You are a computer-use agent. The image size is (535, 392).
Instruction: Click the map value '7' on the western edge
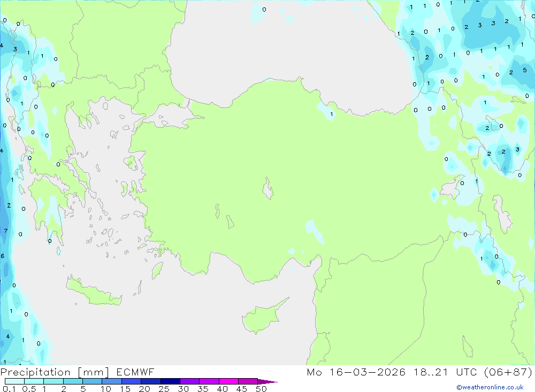tap(6, 231)
